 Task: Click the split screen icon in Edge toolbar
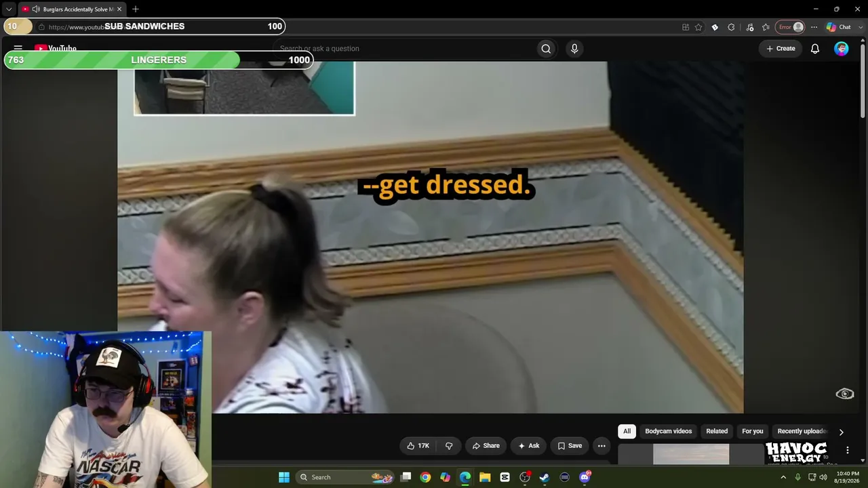[x=686, y=27]
